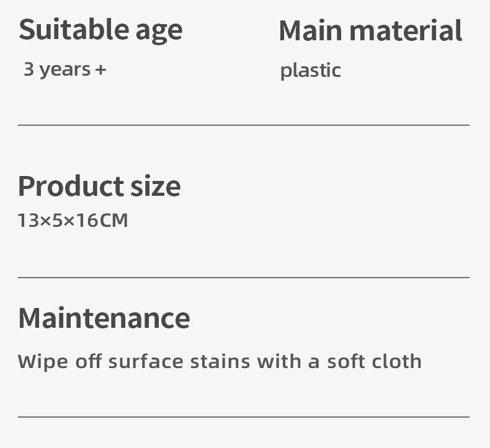This screenshot has width=490, height=448.
Task: Select the "plastic" material value
Action: (x=310, y=70)
